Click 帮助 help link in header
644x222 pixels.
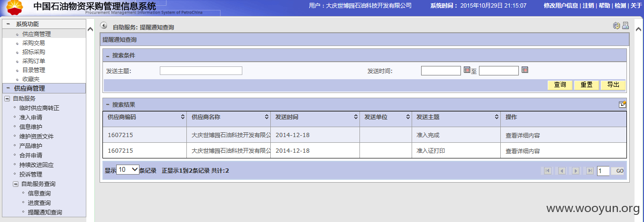(x=604, y=6)
